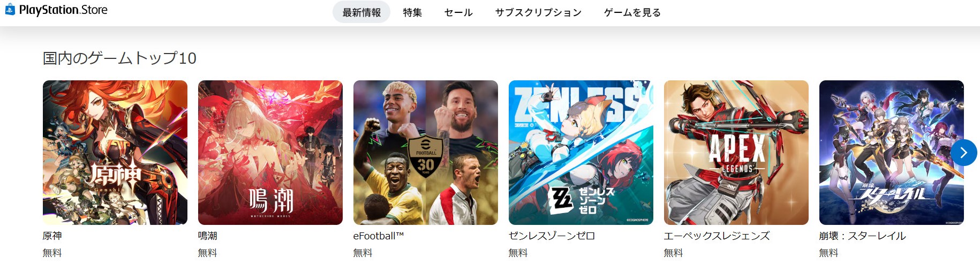
Task: Open the 崩壊：スターレイル cover image
Action: 892,153
